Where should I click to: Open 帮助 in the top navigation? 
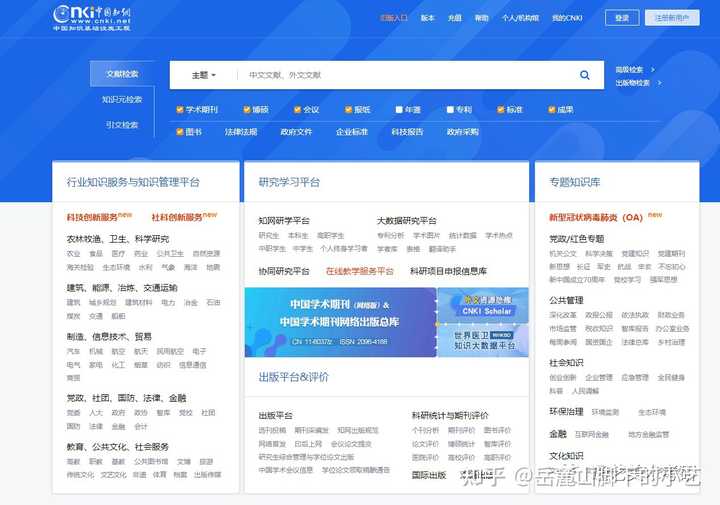[x=481, y=18]
